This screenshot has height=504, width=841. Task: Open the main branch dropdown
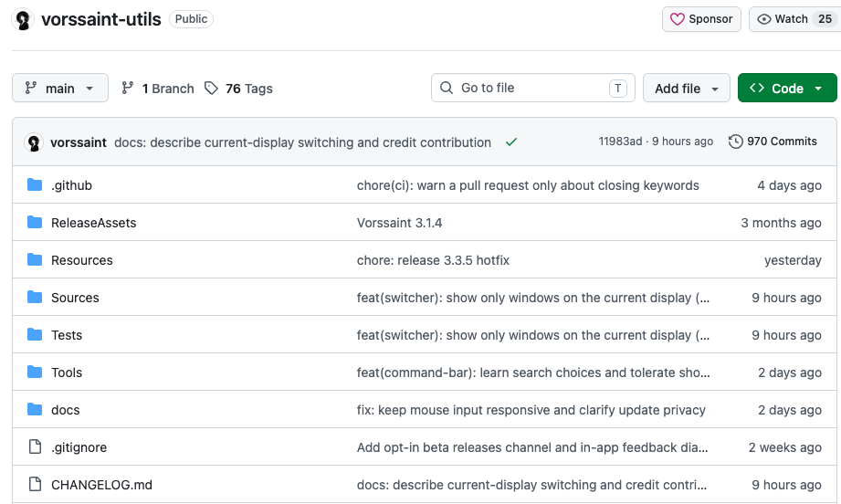(x=60, y=88)
